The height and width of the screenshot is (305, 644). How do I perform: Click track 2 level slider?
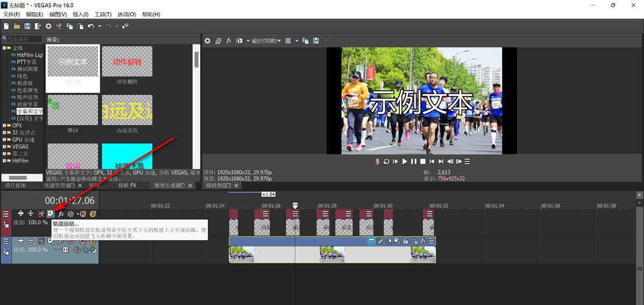65,250
